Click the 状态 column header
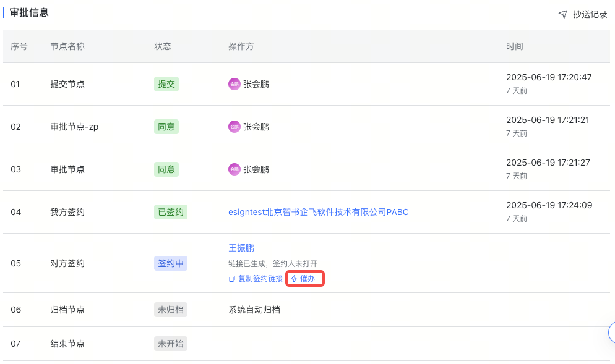 (x=162, y=46)
